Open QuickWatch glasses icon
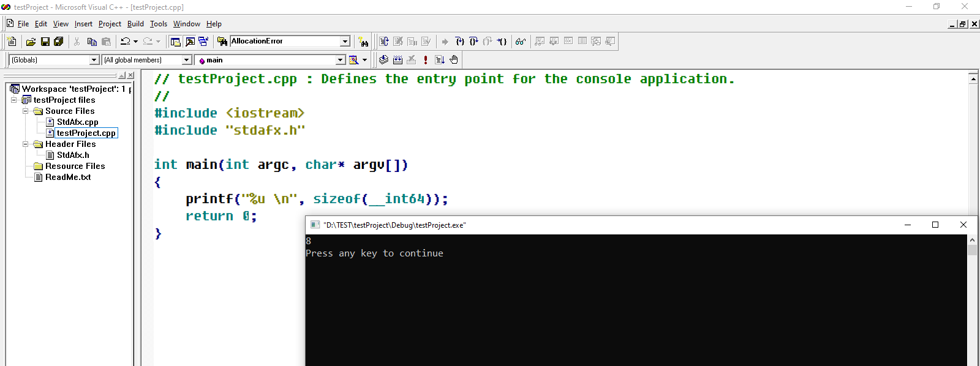980x366 pixels. (520, 42)
